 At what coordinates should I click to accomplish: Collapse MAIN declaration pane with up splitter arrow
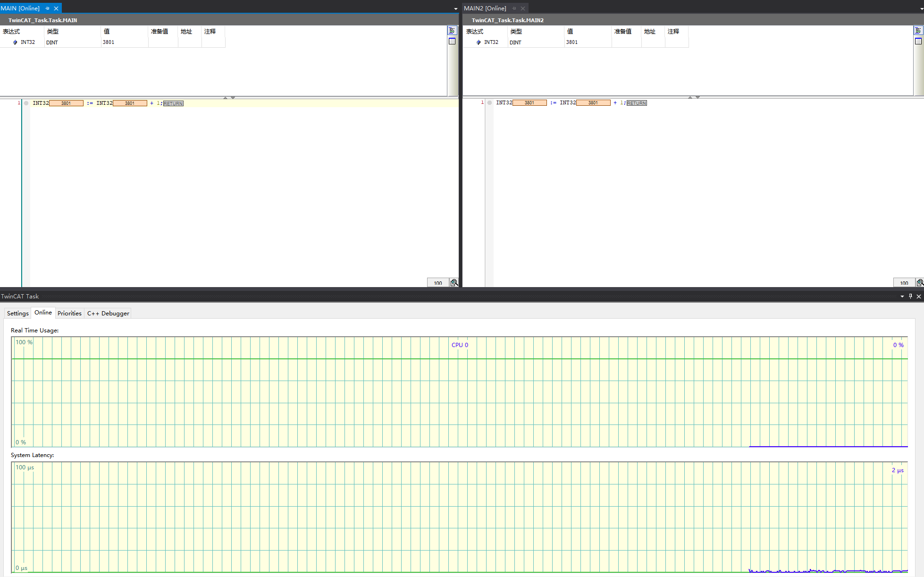(226, 97)
